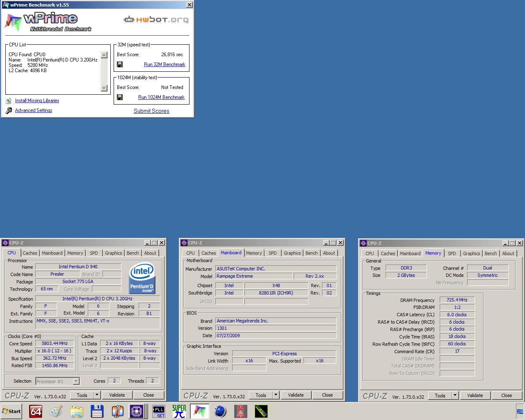Open the file explorer folder icon in taskbar

[77, 411]
